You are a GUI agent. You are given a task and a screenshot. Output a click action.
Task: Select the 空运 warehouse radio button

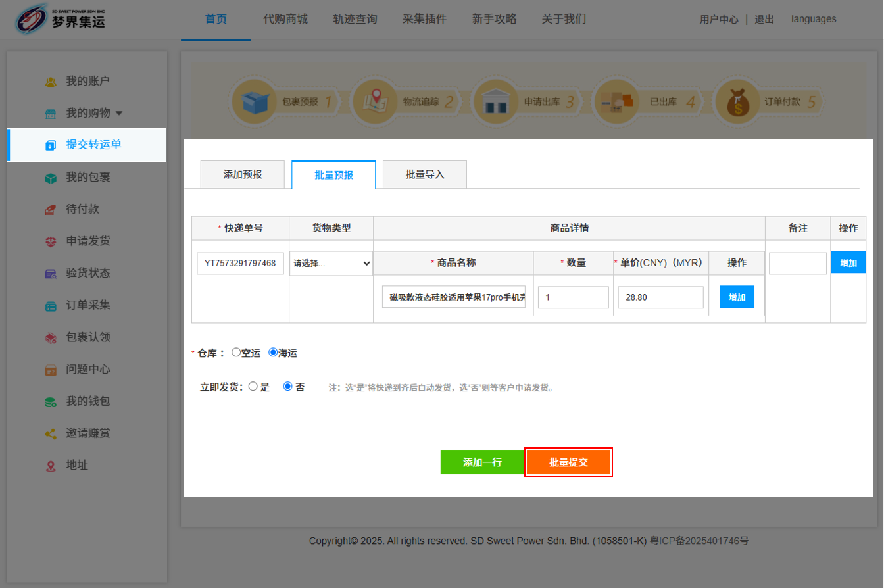(x=236, y=353)
